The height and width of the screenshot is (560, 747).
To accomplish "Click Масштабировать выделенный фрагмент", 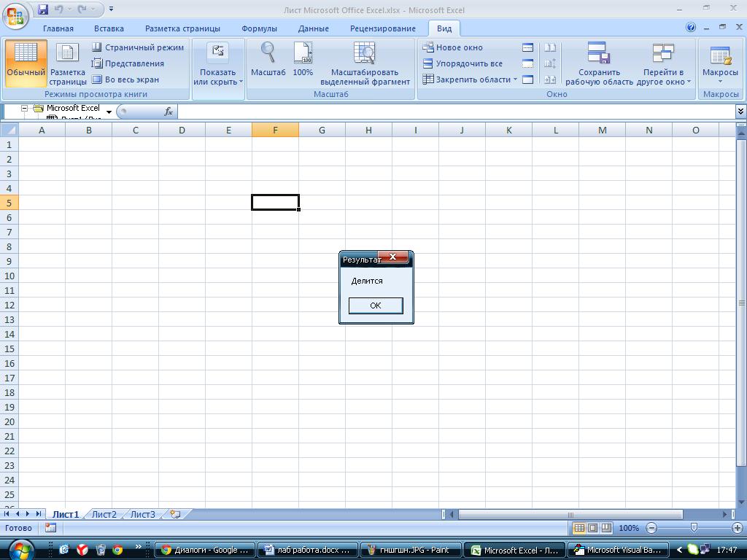I will [x=365, y=64].
